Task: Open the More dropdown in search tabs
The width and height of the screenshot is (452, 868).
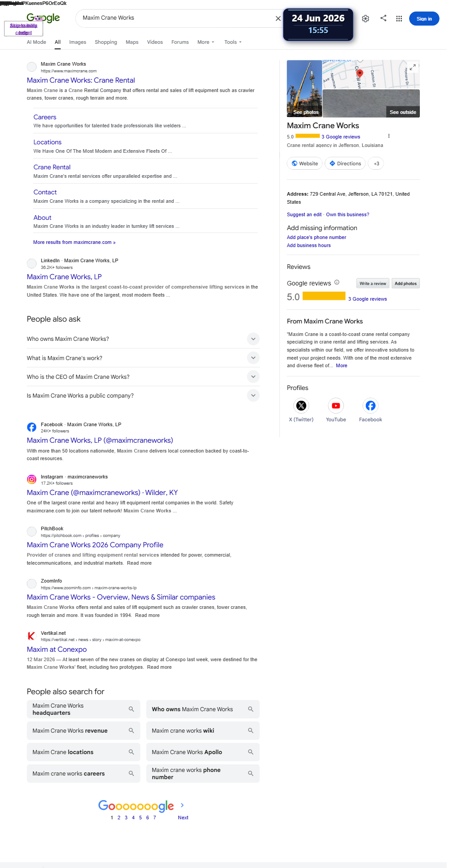Action: (x=206, y=42)
